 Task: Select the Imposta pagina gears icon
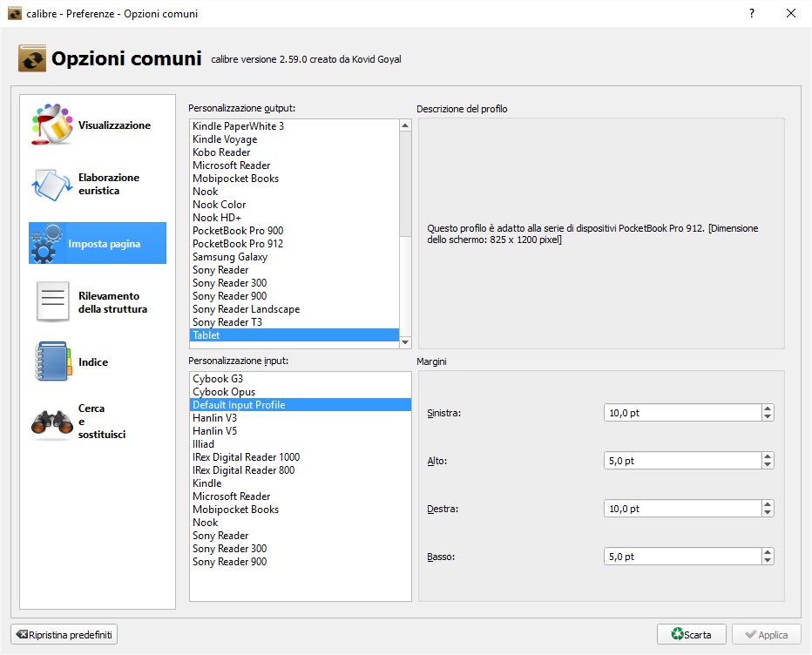[49, 244]
